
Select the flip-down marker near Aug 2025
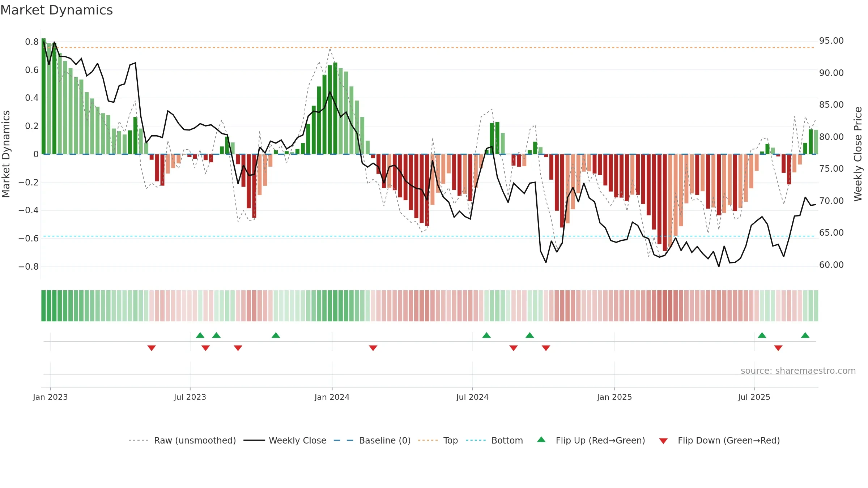[x=778, y=348]
